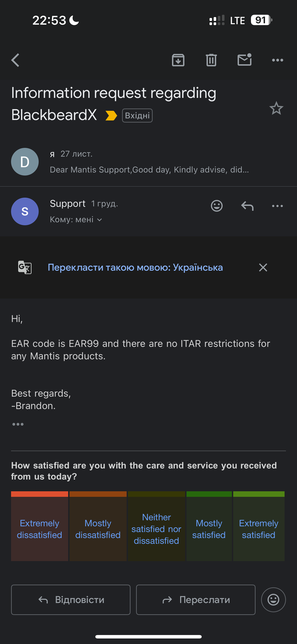This screenshot has height=644, width=297.
Task: Go back to the inbox list
Action: coord(15,60)
